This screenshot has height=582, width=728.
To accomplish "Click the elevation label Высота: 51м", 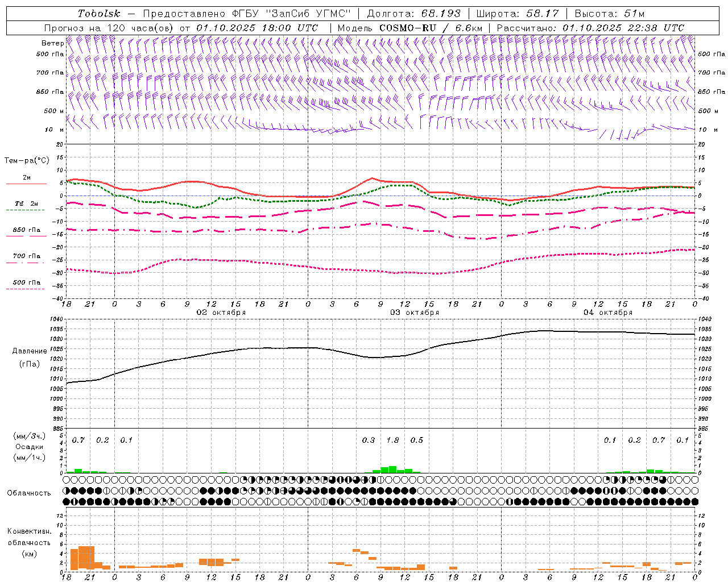I will [610, 14].
